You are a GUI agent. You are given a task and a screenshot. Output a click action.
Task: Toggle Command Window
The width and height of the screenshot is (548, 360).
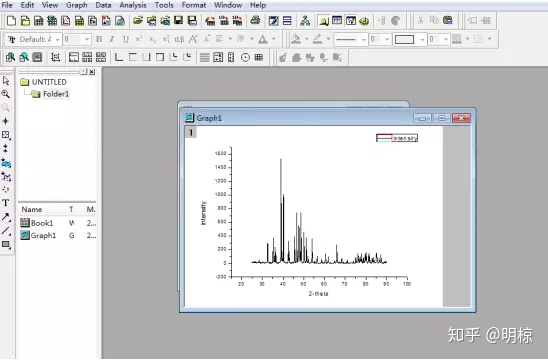coord(351,21)
